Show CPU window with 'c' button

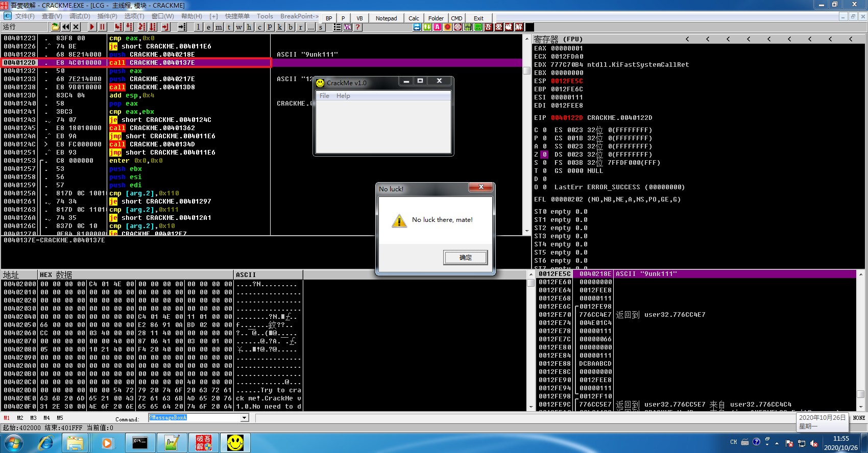[259, 27]
